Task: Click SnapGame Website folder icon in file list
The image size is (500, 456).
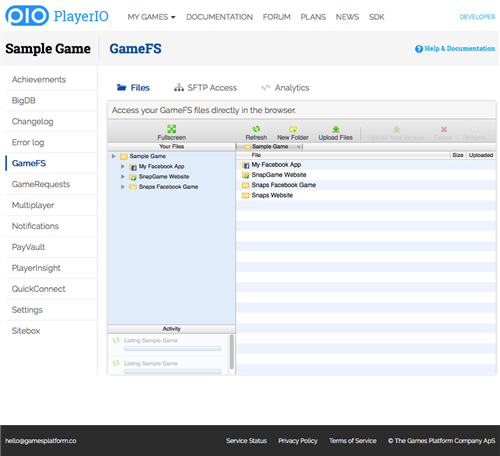Action: tap(246, 175)
